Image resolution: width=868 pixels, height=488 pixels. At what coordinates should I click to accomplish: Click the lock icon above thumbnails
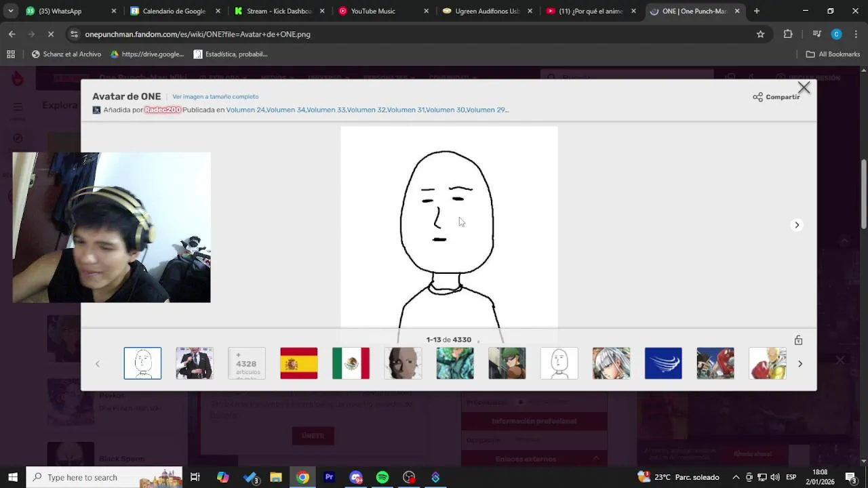click(798, 340)
